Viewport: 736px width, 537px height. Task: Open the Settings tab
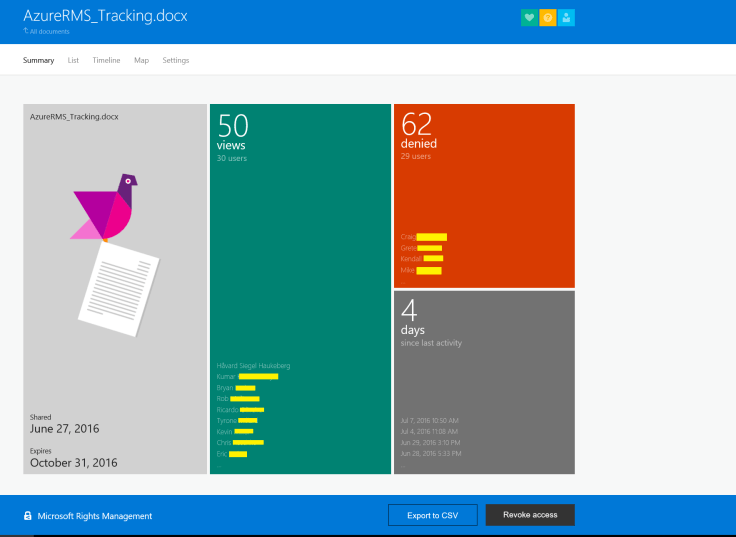(176, 60)
